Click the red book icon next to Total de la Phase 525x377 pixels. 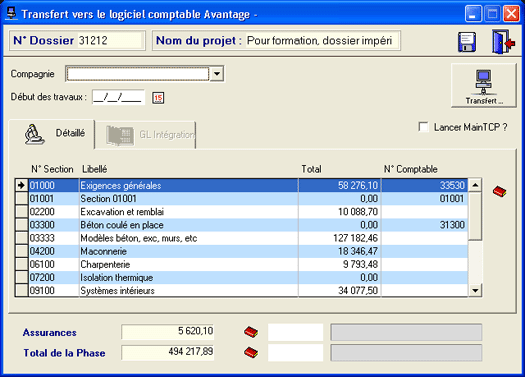point(251,352)
